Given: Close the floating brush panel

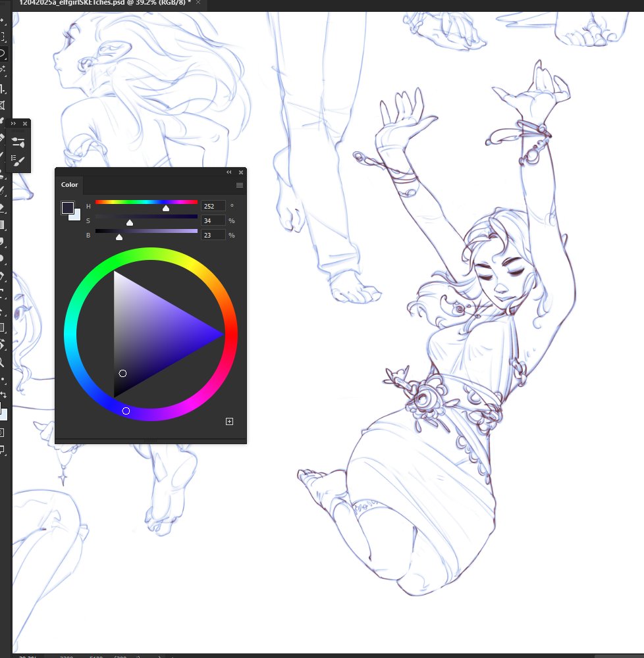Looking at the screenshot, I should click(25, 124).
